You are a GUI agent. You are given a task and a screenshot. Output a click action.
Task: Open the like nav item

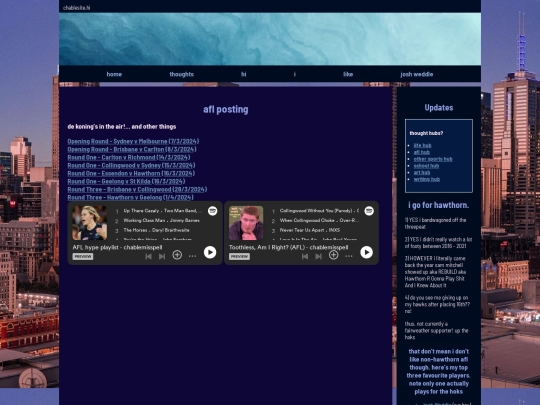pyautogui.click(x=348, y=74)
